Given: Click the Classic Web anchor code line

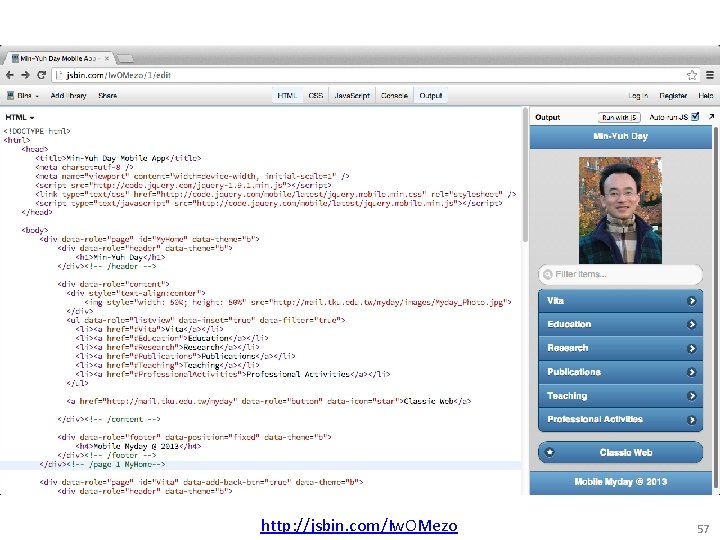Looking at the screenshot, I should click(269, 401).
